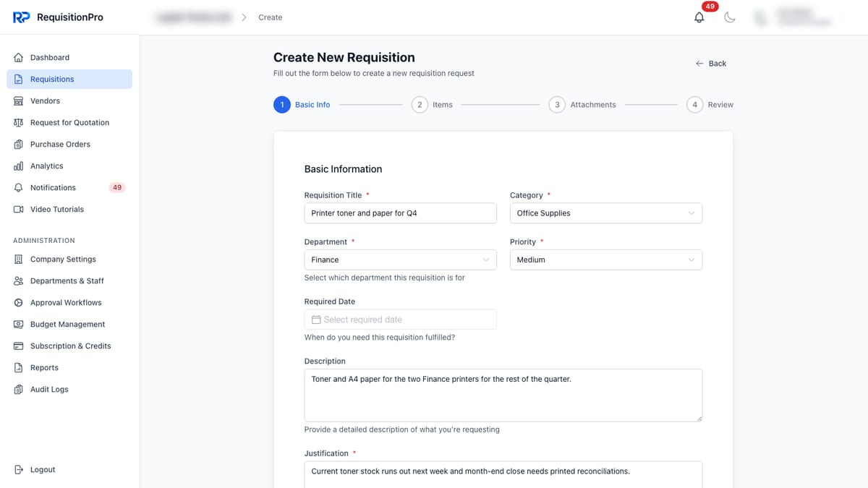Click the user avatar in top bar
868x488 pixels.
[760, 17]
